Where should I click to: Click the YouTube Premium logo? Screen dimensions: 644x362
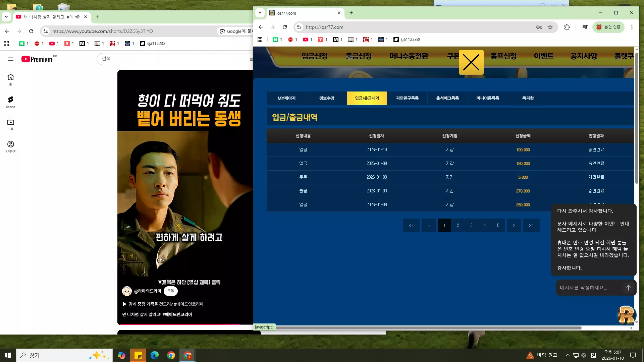point(37,59)
